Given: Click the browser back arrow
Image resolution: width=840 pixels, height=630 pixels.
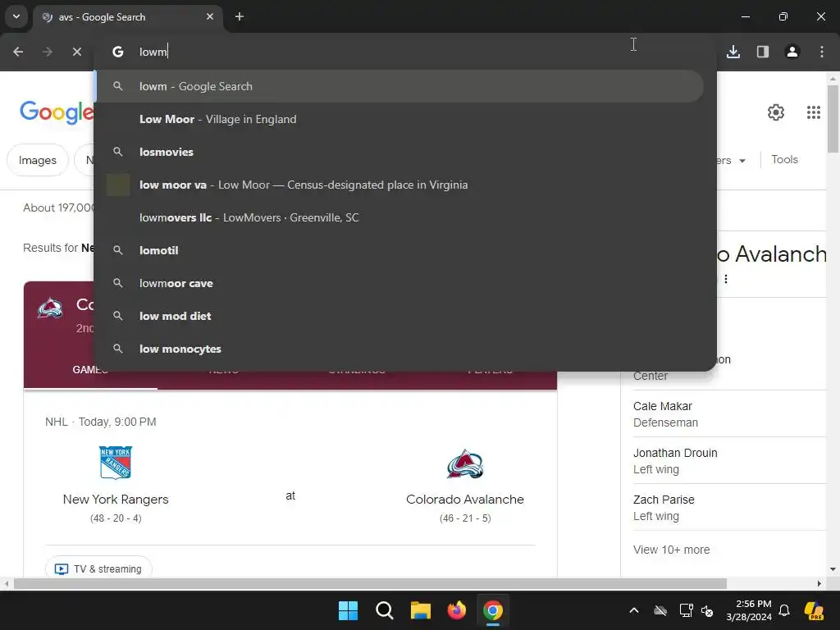Looking at the screenshot, I should pos(18,52).
